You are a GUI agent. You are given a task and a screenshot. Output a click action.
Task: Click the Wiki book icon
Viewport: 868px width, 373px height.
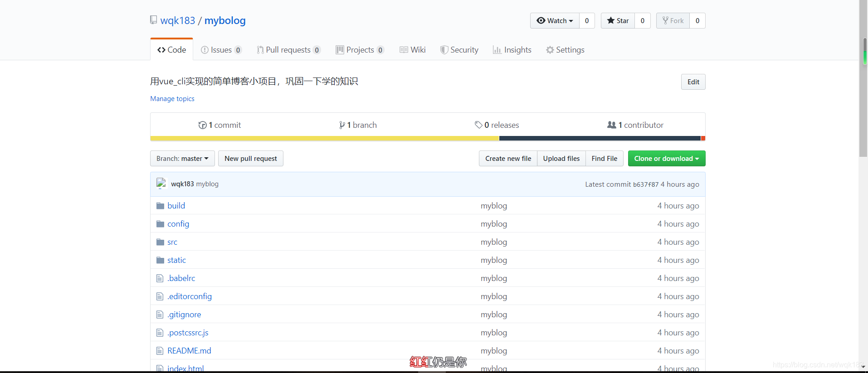click(404, 50)
